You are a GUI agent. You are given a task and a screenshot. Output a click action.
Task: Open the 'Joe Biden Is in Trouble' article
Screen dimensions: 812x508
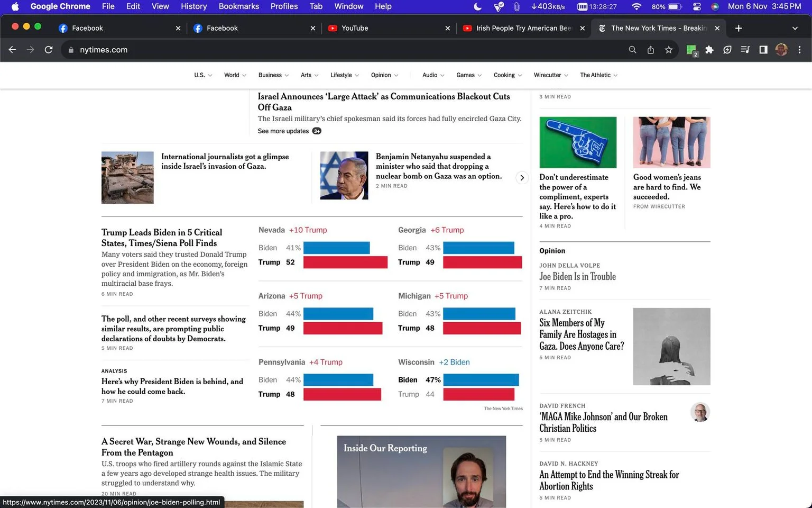click(577, 276)
